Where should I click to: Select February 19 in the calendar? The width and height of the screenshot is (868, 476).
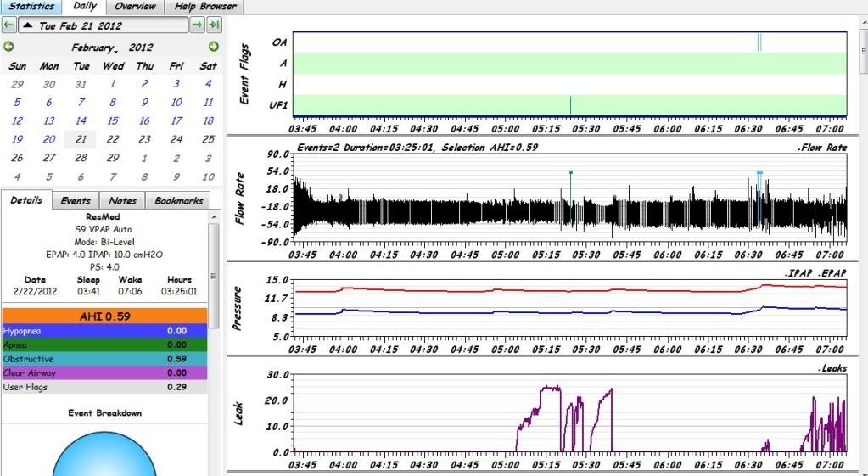click(17, 139)
